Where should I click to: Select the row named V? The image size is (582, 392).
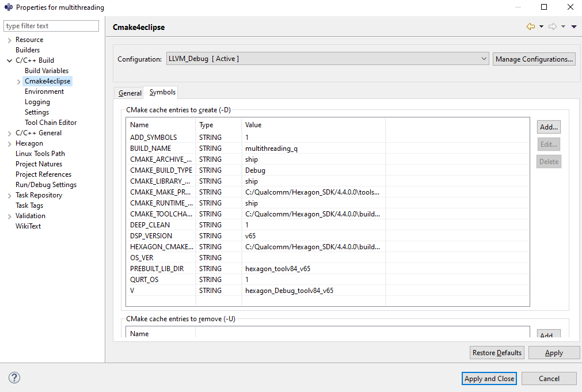(x=328, y=291)
